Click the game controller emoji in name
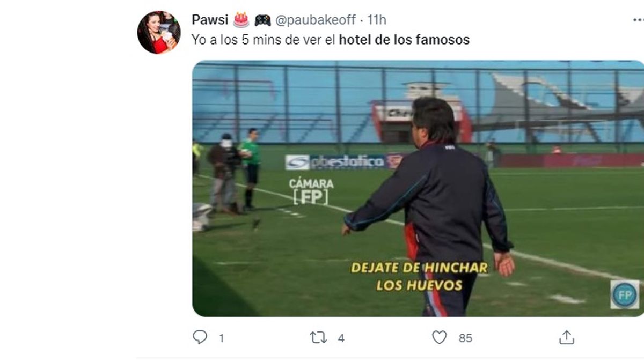The image size is (644, 362). 262,20
